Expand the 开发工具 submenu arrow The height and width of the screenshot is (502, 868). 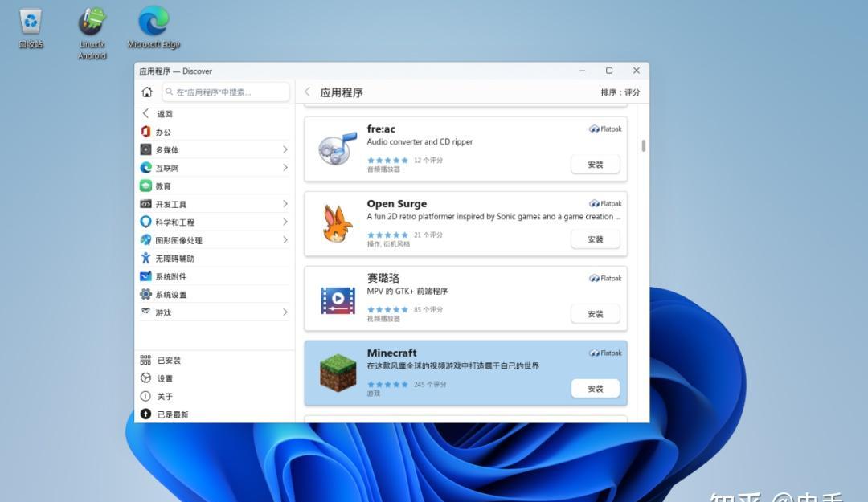pyautogui.click(x=285, y=204)
